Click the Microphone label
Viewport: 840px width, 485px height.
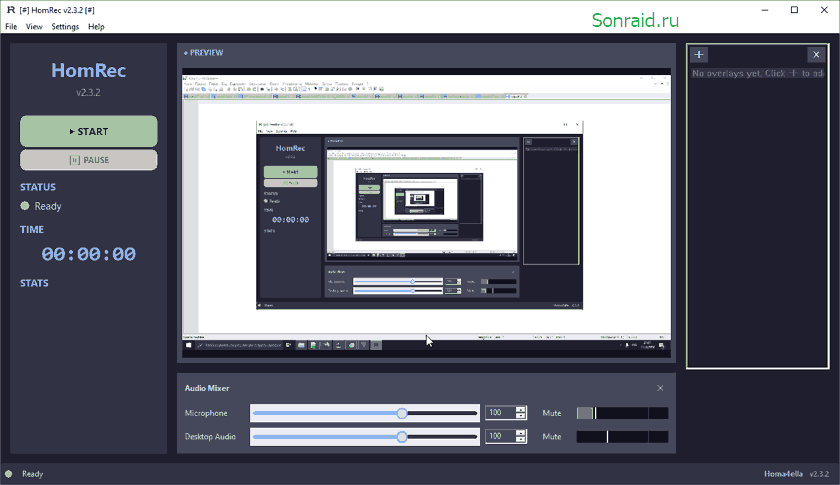point(206,413)
